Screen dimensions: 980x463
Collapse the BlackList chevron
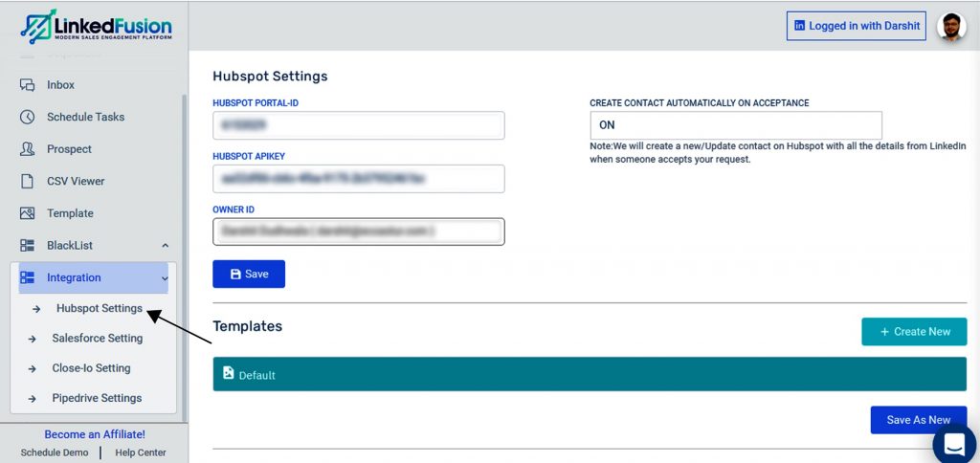165,246
